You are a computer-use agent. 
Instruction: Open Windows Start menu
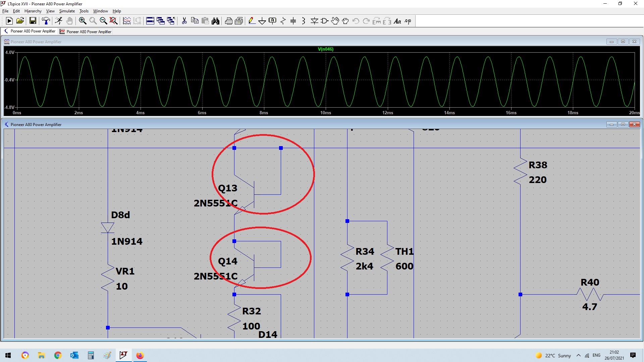tap(8, 355)
